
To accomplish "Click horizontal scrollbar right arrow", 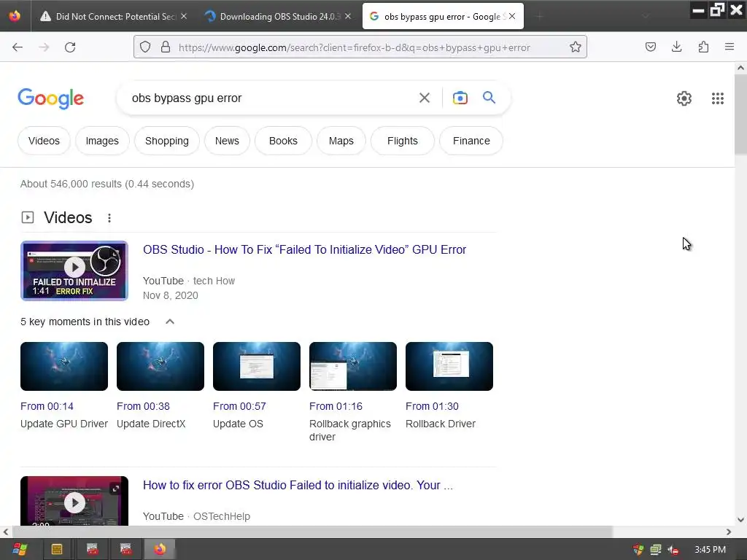I will 729,532.
